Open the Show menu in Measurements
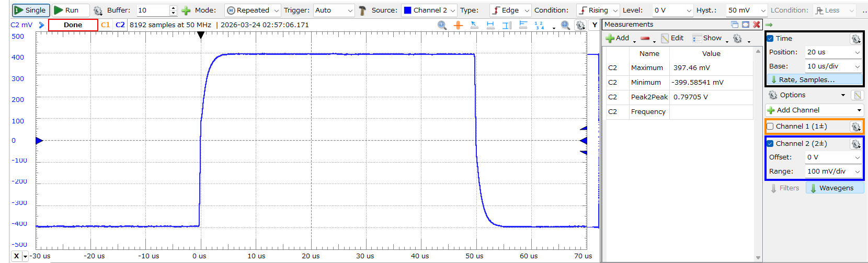Image resolution: width=868 pixels, height=263 pixels. coord(707,38)
